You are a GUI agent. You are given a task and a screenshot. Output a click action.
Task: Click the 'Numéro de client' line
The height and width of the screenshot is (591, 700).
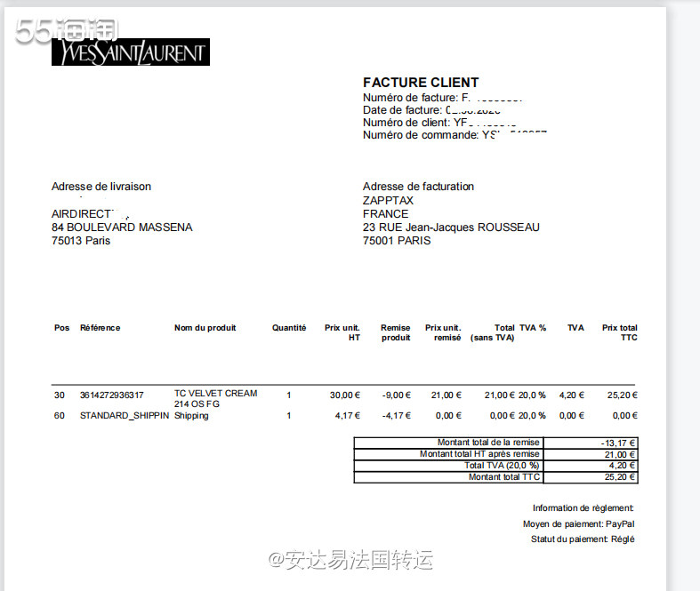[439, 123]
